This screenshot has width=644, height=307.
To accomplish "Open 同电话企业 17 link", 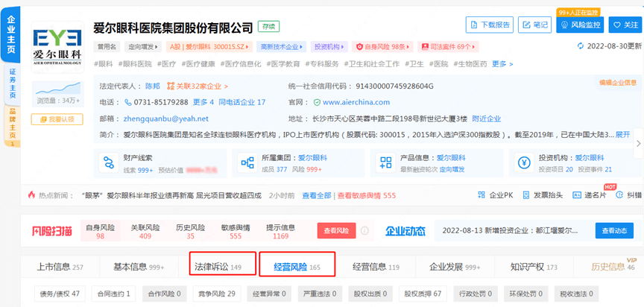I will pyautogui.click(x=242, y=103).
